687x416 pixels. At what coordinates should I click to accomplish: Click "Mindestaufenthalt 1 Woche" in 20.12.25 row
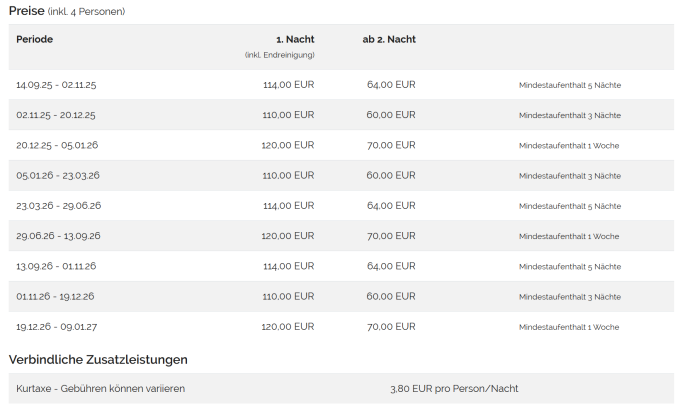pyautogui.click(x=568, y=145)
